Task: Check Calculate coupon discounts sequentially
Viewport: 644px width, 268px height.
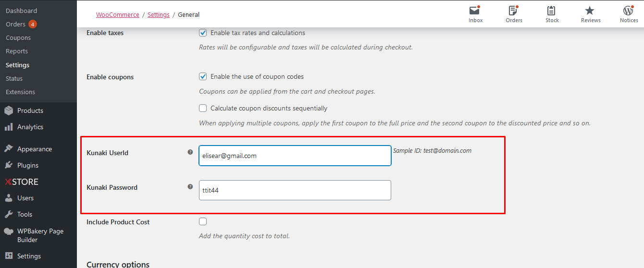Action: point(203,108)
